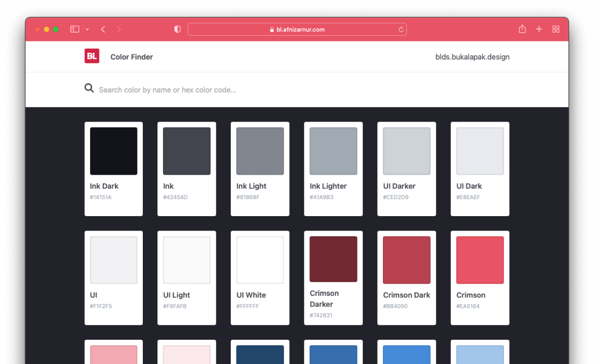Click the BL logo icon
The height and width of the screenshot is (364, 594).
click(92, 56)
